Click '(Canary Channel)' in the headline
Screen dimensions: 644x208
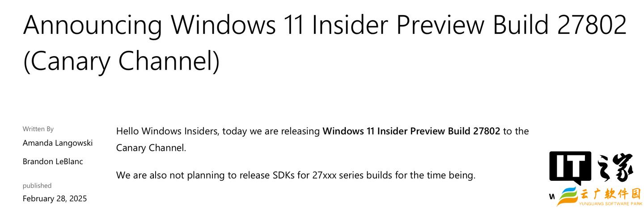121,61
